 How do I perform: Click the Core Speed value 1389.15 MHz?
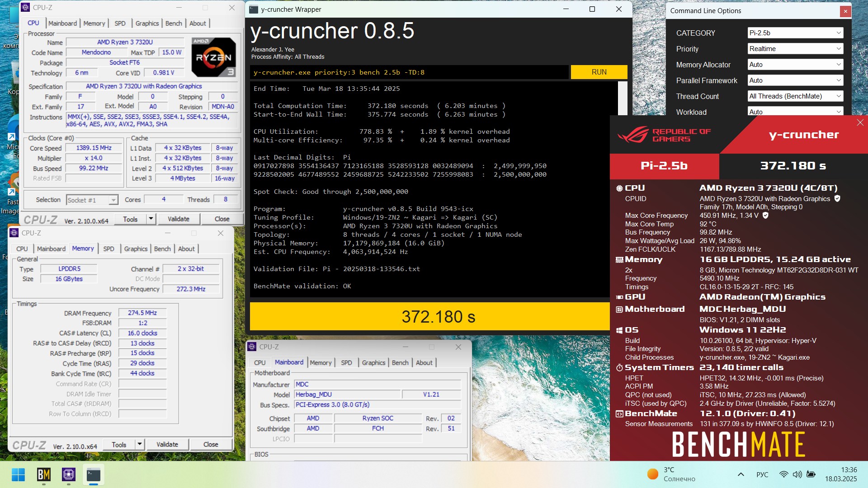94,148
